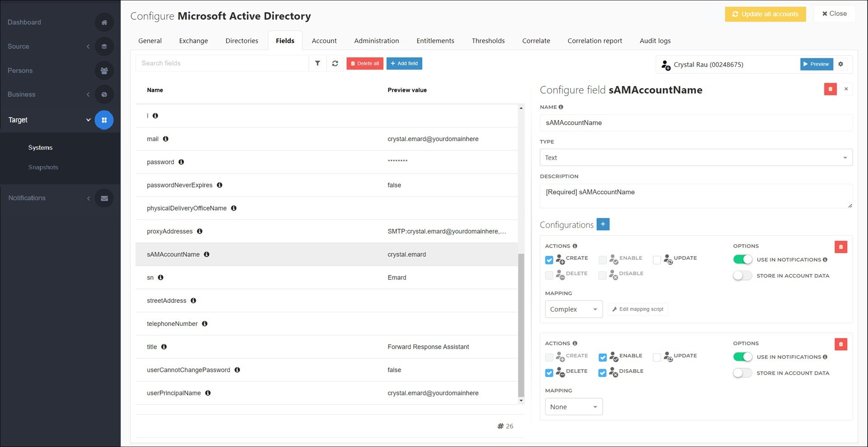
Task: Open the Entitlements tab
Action: [x=435, y=41]
